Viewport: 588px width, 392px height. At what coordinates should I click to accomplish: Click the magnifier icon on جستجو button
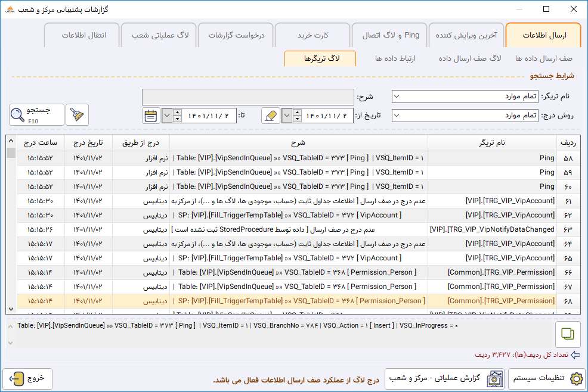[17, 114]
